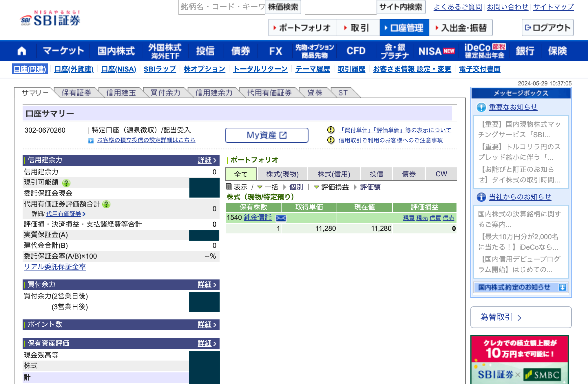
Task: Click the envelope icon next to 純金信託
Action: point(281,218)
